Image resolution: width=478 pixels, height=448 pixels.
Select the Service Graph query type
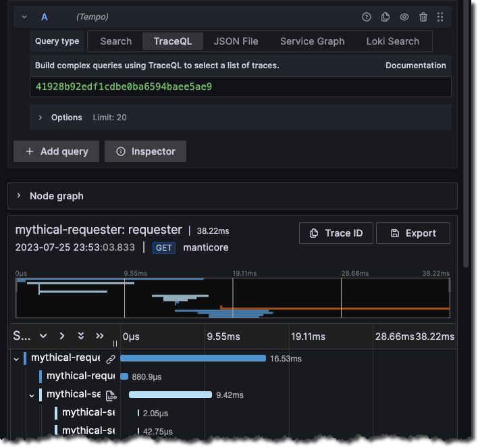pyautogui.click(x=312, y=41)
